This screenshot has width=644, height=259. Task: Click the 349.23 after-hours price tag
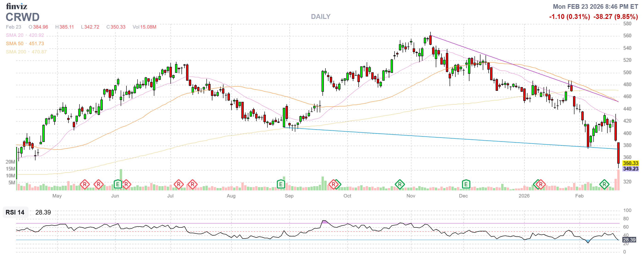630,169
